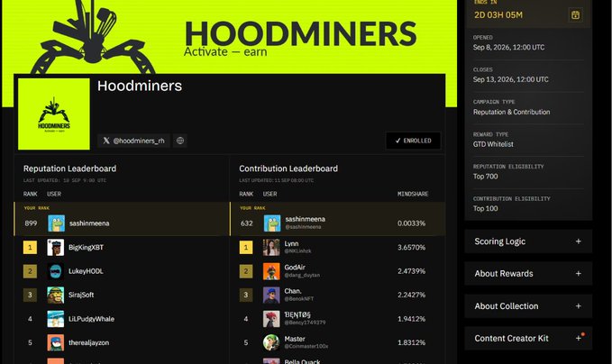Screen dimensions: 612x364
Task: Click the 2.2427% mindshare value
Action: click(411, 295)
